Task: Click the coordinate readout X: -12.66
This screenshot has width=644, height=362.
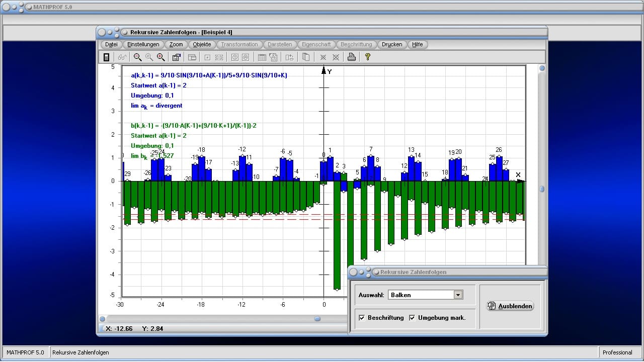Action: (x=119, y=329)
